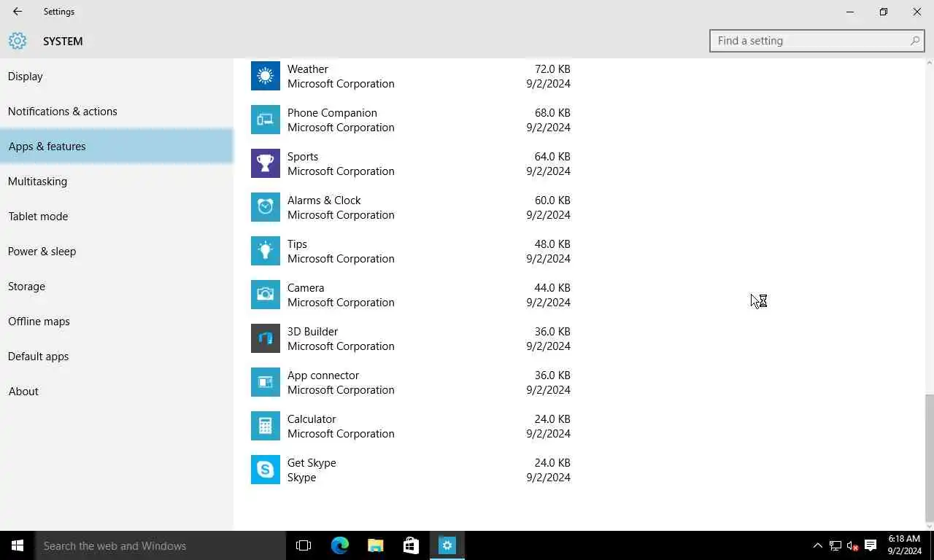934x560 pixels.
Task: Show hidden system tray icons
Action: pos(817,545)
